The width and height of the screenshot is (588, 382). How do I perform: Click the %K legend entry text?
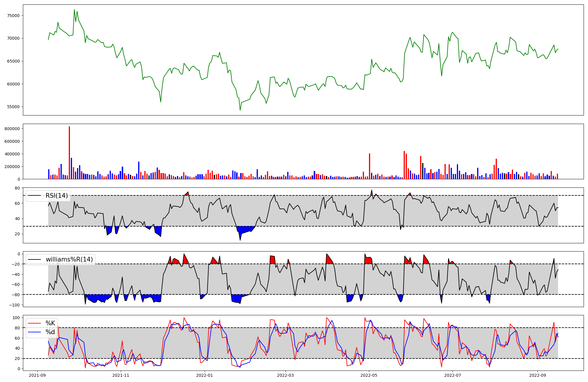tap(50, 323)
